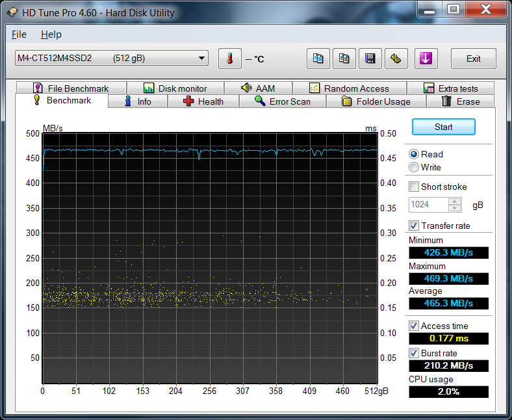Uncheck the Burst rate checkbox
Image resolution: width=512 pixels, height=420 pixels.
coord(414,353)
